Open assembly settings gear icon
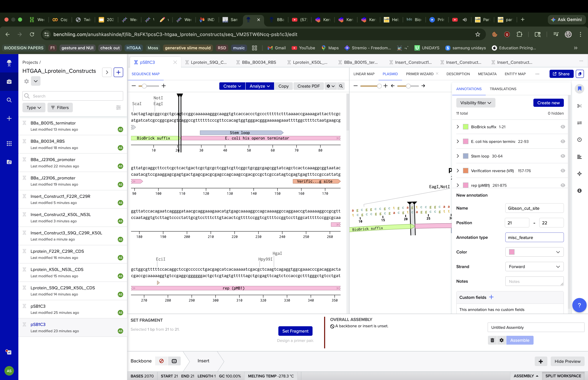 coord(501,340)
